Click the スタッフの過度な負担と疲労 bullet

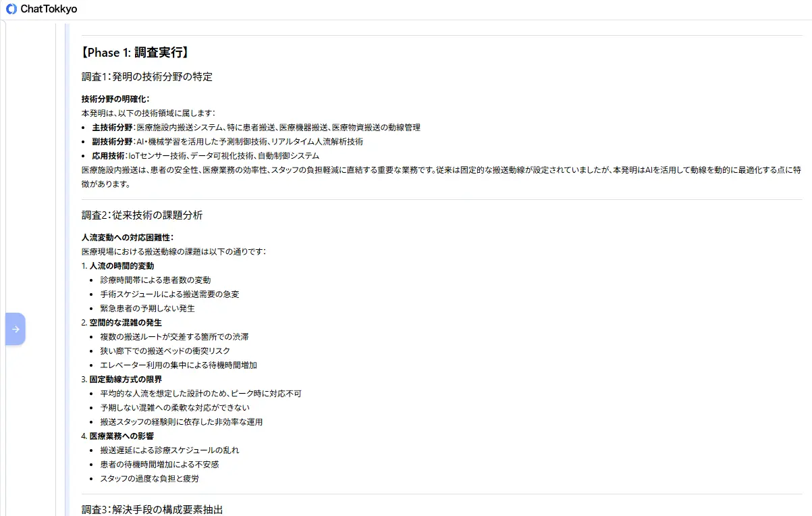click(149, 478)
